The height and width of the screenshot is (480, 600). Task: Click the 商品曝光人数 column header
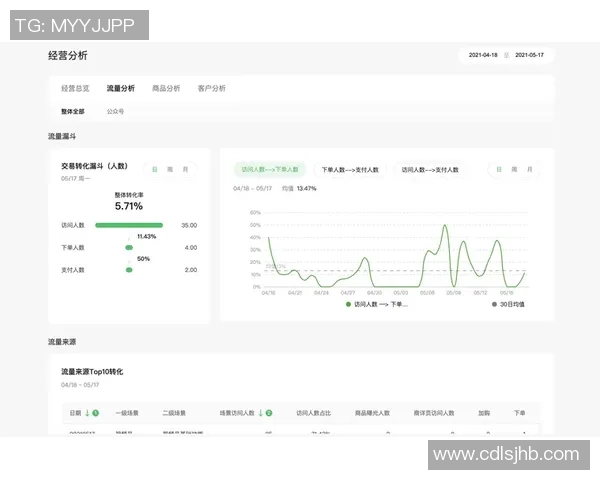pyautogui.click(x=372, y=413)
